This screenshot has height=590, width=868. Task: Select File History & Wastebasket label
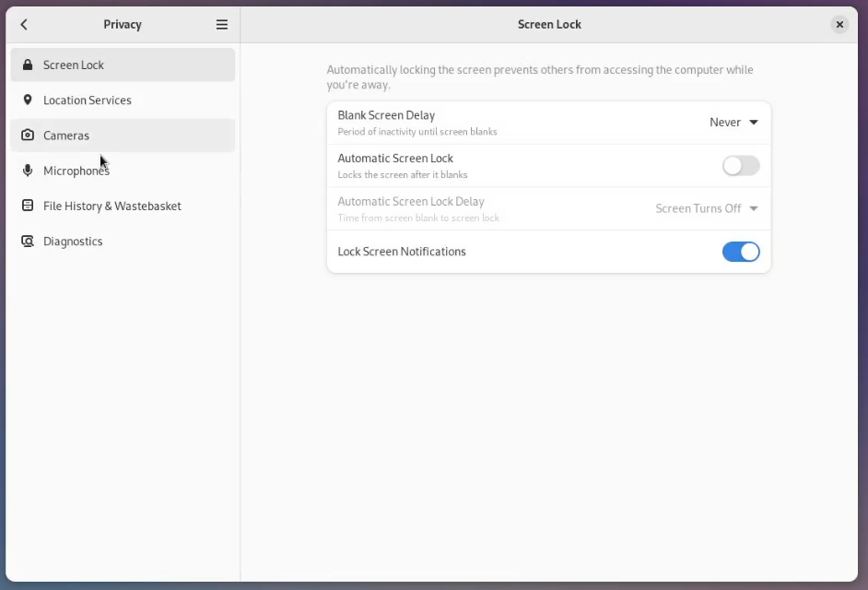112,206
